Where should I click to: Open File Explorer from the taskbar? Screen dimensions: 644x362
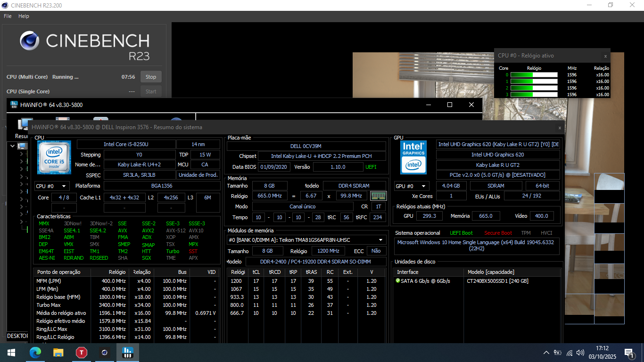pyautogui.click(x=58, y=352)
